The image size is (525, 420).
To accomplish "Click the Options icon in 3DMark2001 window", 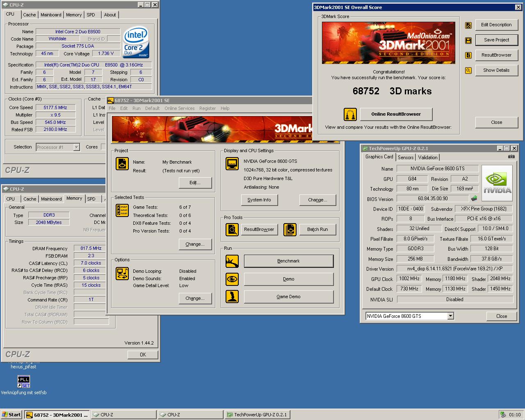I will click(x=122, y=274).
